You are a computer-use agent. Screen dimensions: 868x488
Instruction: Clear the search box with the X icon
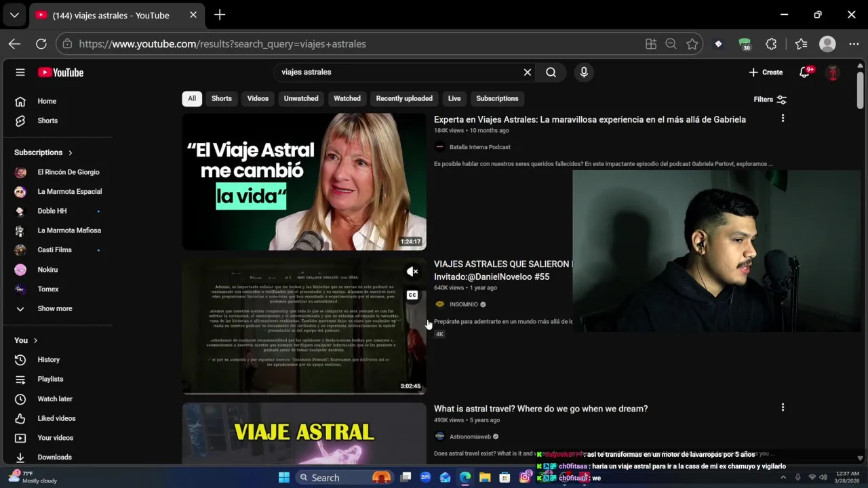point(528,72)
